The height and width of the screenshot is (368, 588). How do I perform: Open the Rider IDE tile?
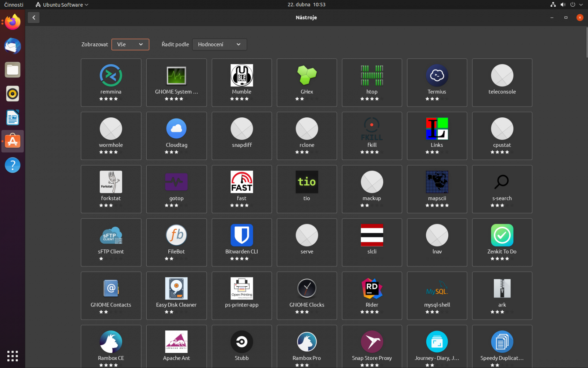372,296
